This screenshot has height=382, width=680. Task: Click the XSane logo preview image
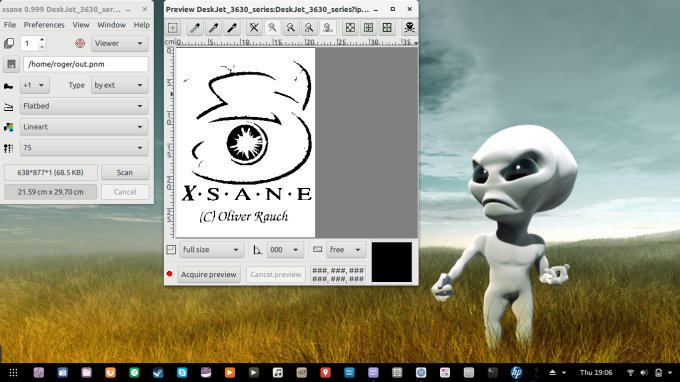tap(245, 142)
